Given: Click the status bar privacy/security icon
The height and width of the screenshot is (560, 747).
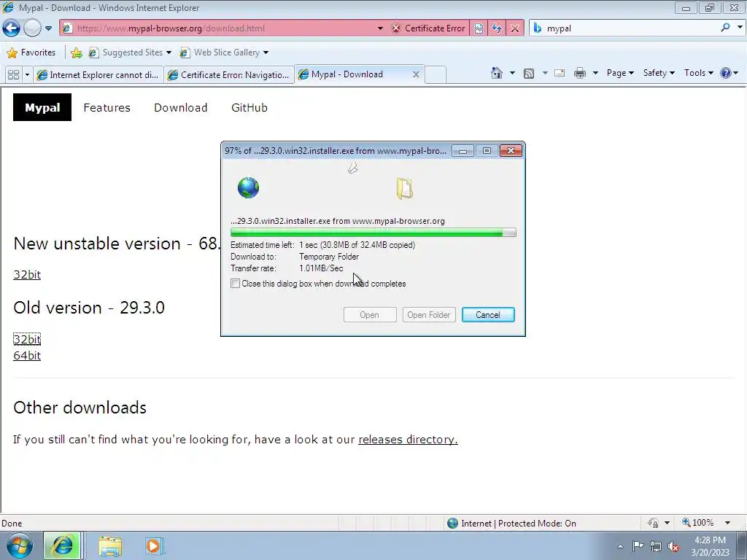Looking at the screenshot, I should pyautogui.click(x=653, y=523).
